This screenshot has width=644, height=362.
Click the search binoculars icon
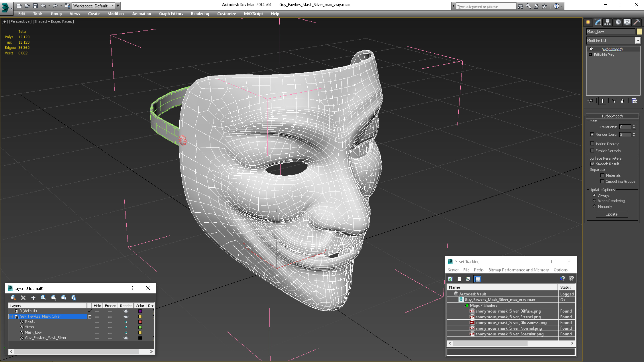[x=521, y=6]
